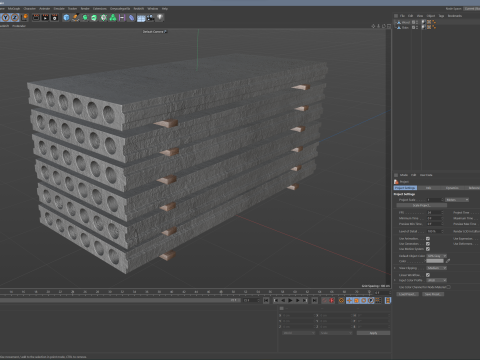Expand Input Color Profile disclosure arrow
Screen dimensions: 480x360
[395, 280]
